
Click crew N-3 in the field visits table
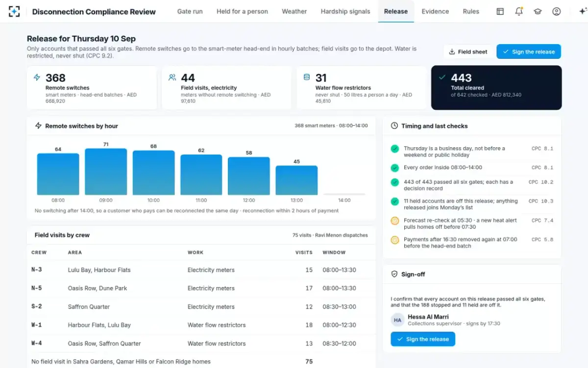(37, 270)
